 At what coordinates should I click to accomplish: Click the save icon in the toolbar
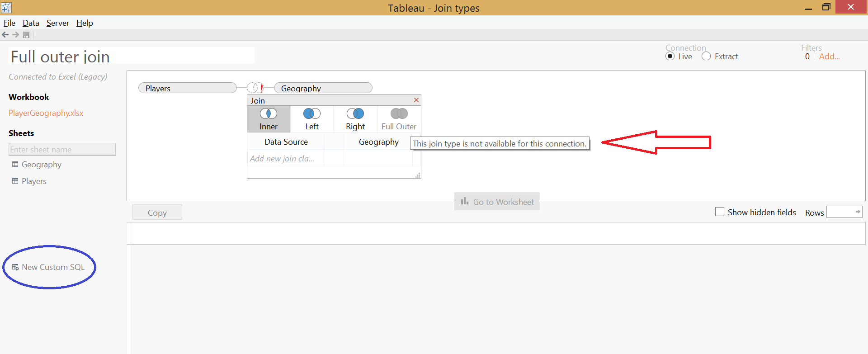pos(26,35)
